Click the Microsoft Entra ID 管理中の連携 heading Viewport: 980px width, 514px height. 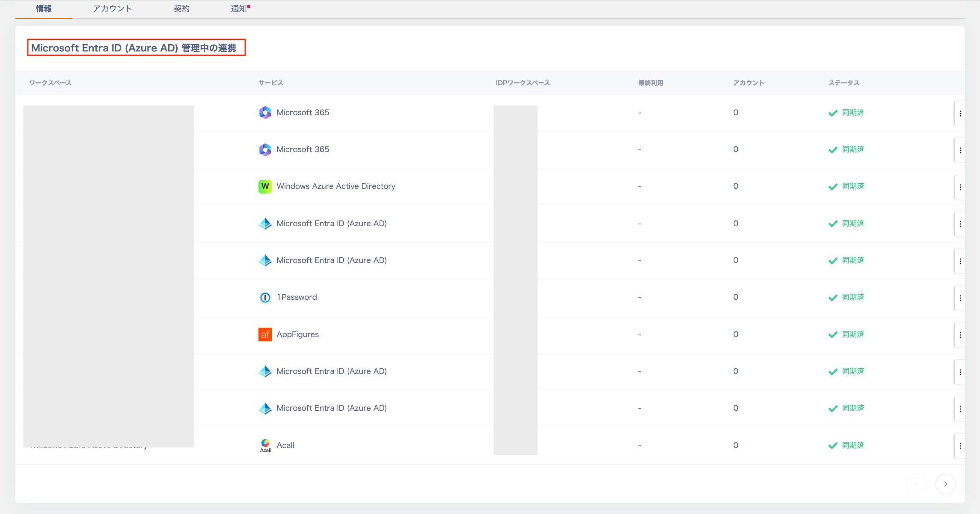click(134, 48)
